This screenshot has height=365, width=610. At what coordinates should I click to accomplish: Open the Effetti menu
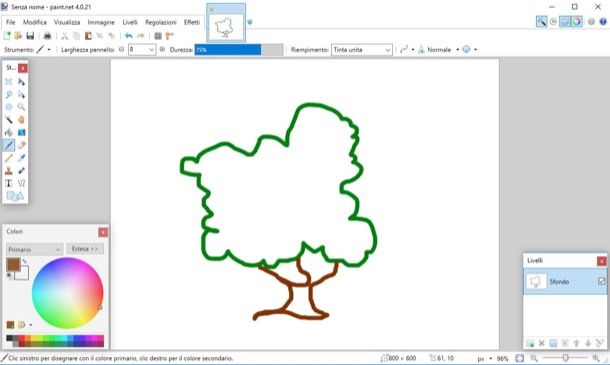tap(192, 22)
